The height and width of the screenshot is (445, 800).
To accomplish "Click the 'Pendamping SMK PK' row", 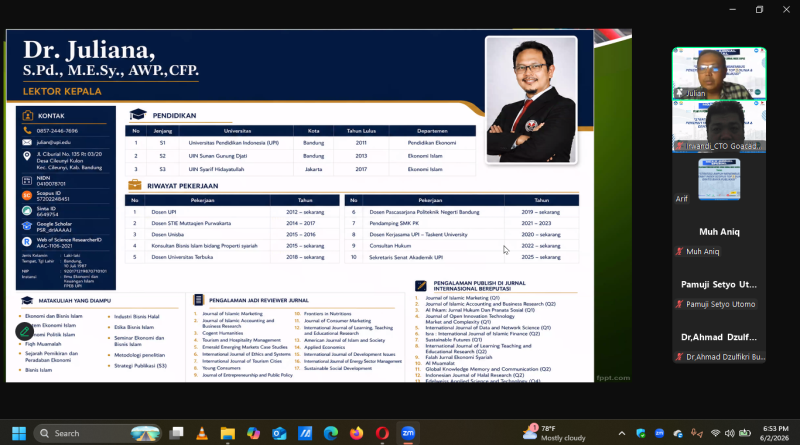I will pos(462,224).
